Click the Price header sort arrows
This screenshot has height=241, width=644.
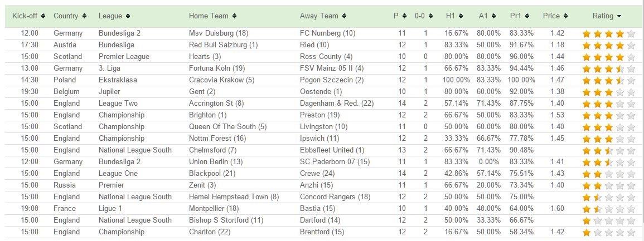tap(565, 16)
